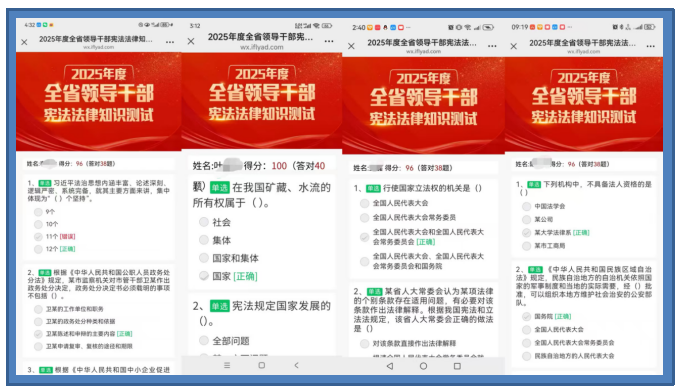
Task: Click the score 100 (答对40 text
Action: (298, 166)
